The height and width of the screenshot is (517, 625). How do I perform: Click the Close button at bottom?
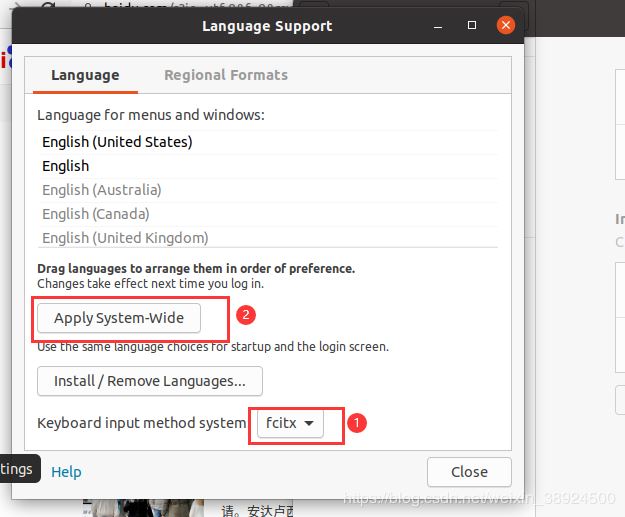(x=469, y=472)
